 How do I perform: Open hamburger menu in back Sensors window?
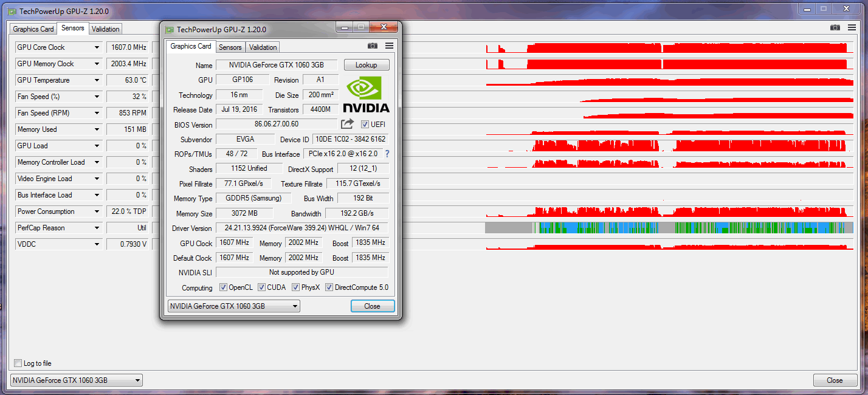tap(852, 28)
